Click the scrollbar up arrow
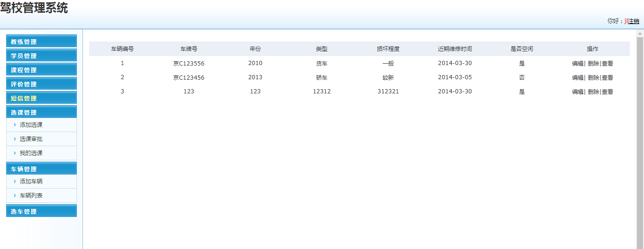 pos(640,33)
